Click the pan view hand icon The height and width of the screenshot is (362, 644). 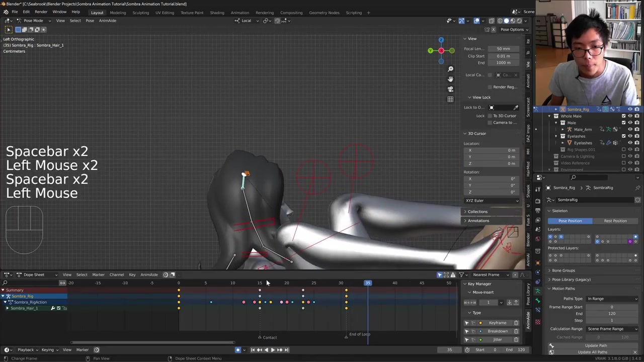[x=450, y=79]
